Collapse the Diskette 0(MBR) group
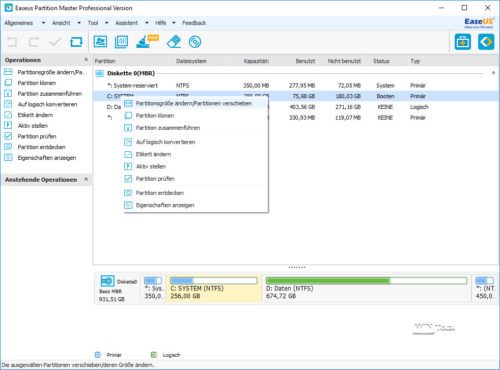This screenshot has height=370, width=500. (x=493, y=73)
